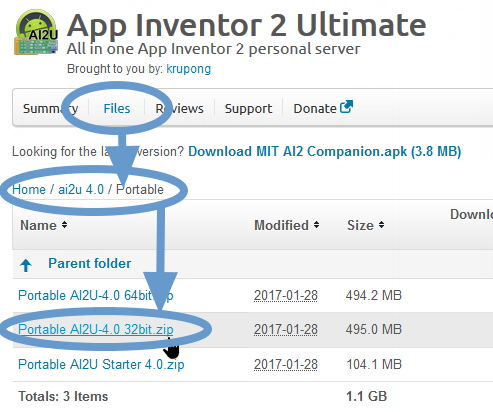Download Portable AI2U Starter 4.0.zip
Viewport: 493px width, 412px height.
(101, 364)
